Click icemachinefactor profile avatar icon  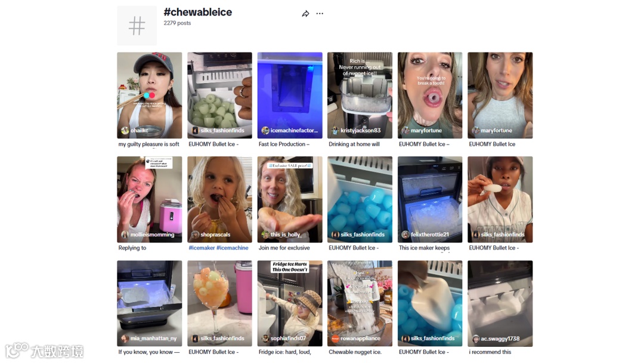(x=265, y=130)
